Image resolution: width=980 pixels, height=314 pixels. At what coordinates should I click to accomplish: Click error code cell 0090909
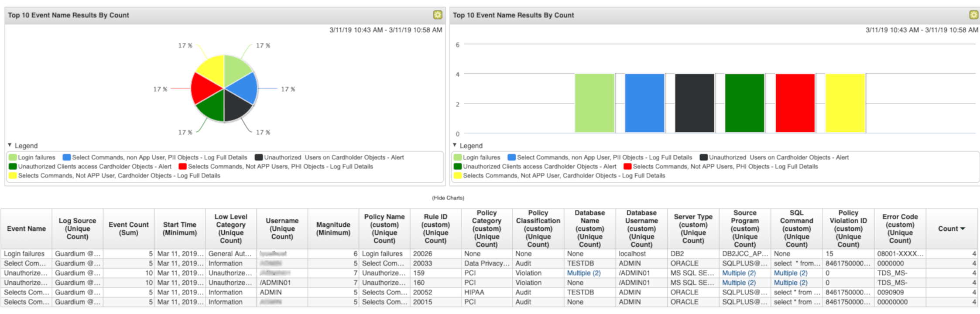click(x=900, y=292)
